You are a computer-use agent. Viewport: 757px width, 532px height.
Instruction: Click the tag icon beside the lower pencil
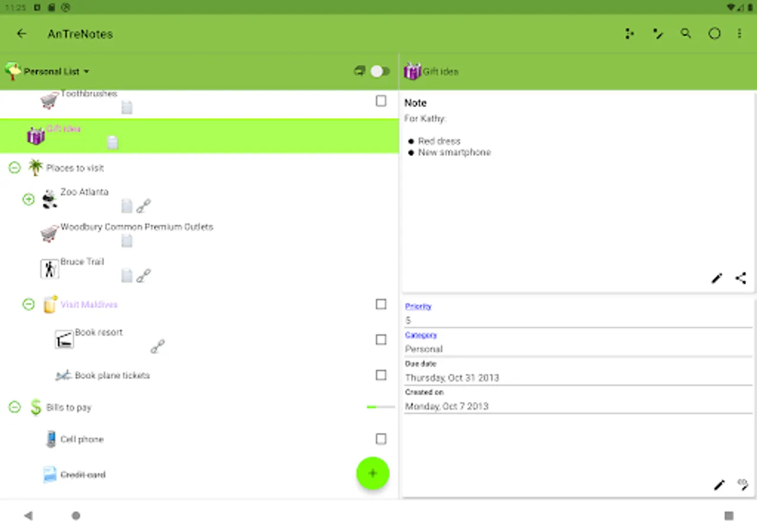click(743, 485)
